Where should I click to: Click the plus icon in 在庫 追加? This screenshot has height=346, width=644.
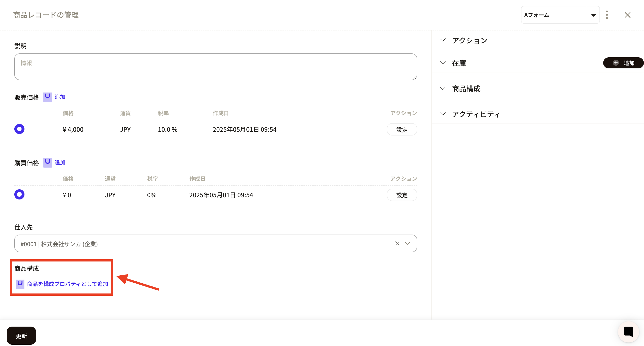pyautogui.click(x=616, y=63)
